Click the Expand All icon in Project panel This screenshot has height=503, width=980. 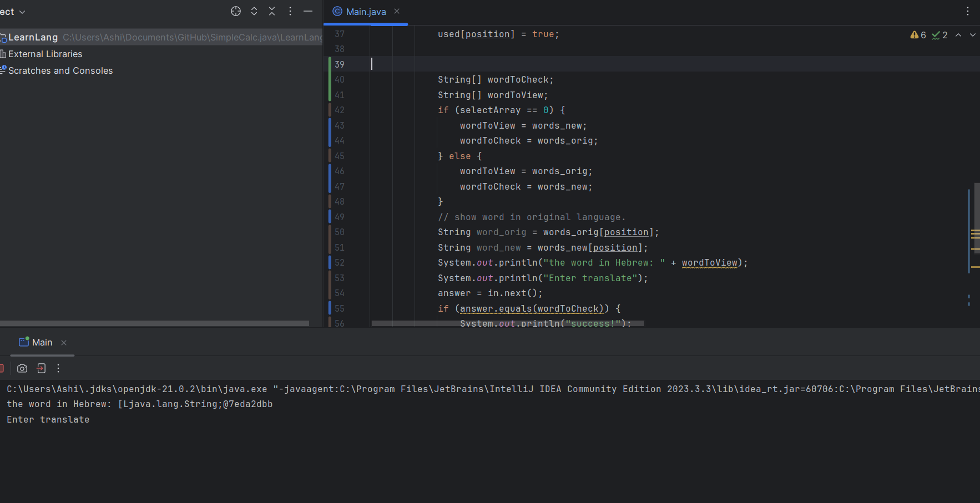254,11
